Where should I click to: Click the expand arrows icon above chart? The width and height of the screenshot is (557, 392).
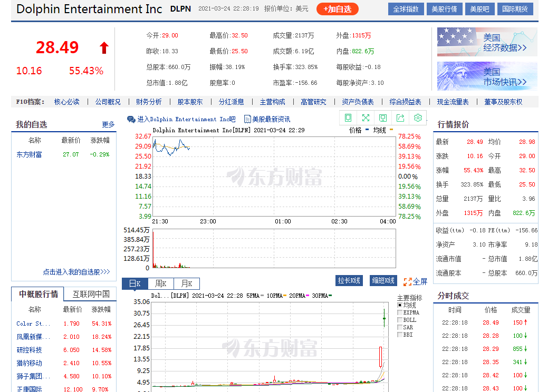[366, 118]
